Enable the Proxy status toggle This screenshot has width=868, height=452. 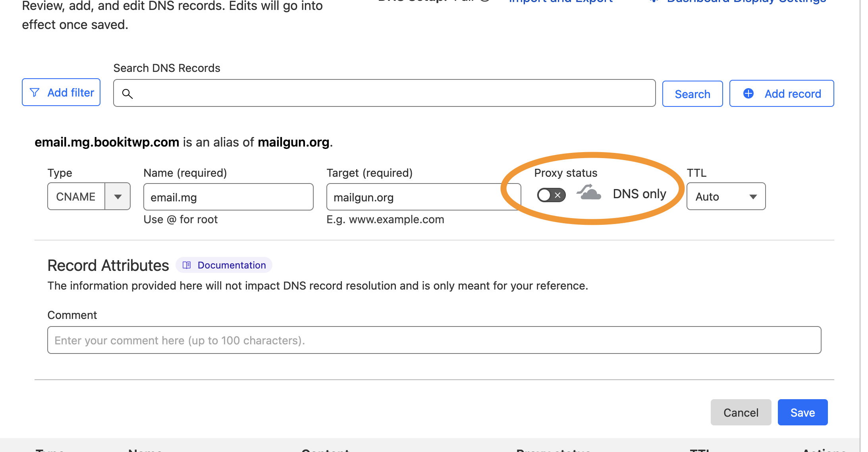click(x=551, y=195)
